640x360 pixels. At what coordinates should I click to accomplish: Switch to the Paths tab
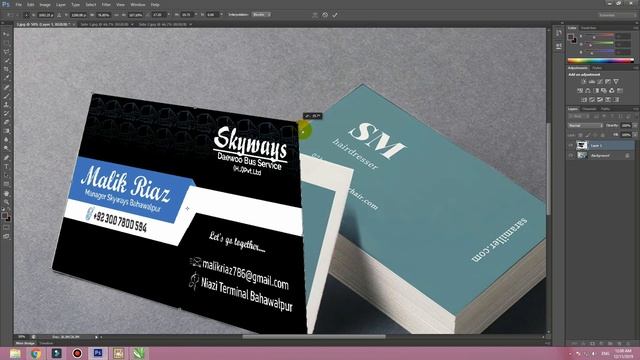(x=605, y=109)
